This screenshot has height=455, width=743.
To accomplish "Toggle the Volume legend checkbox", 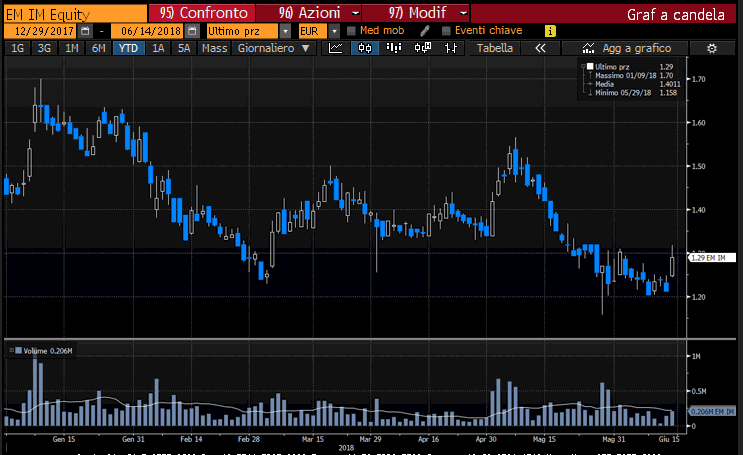I will (x=18, y=351).
